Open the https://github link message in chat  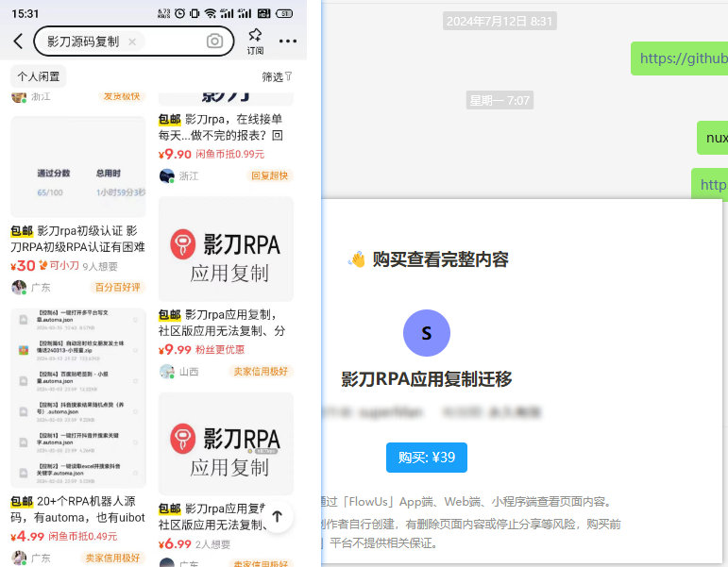tap(679, 58)
